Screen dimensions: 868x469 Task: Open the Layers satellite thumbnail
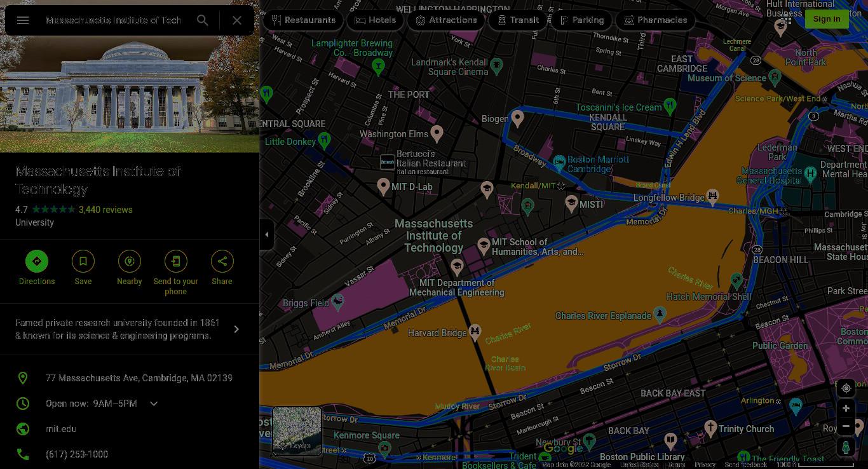(x=297, y=431)
